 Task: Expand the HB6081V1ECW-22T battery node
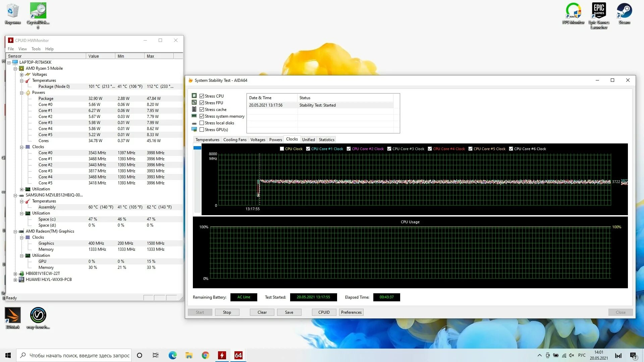(x=15, y=274)
